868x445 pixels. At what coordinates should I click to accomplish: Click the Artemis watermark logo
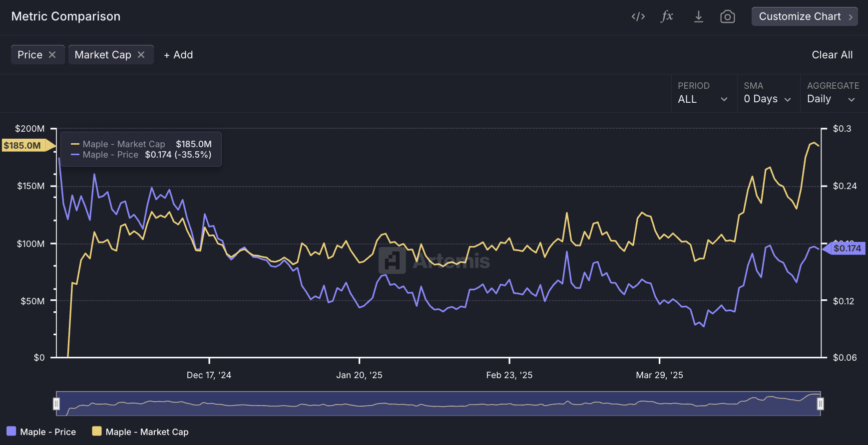(x=392, y=260)
